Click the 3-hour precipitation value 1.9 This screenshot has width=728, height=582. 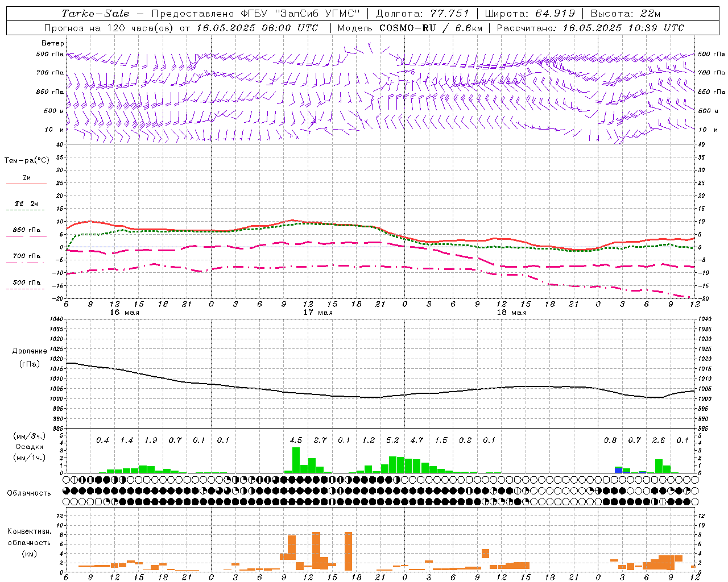click(x=151, y=440)
